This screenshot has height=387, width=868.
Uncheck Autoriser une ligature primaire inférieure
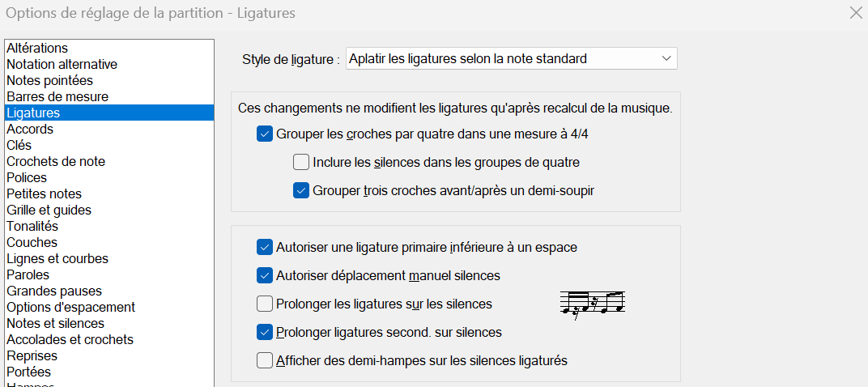[x=265, y=247]
